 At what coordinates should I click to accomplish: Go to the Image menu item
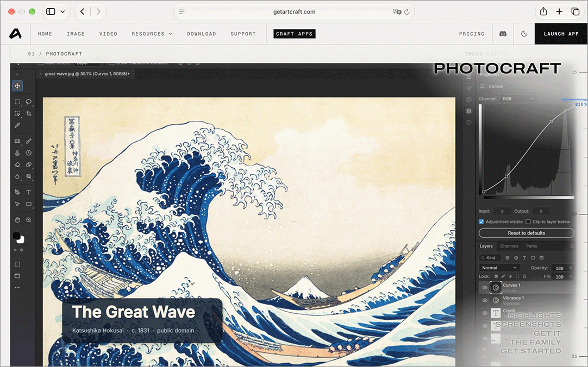[76, 34]
